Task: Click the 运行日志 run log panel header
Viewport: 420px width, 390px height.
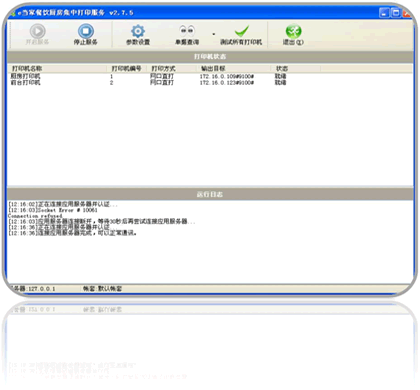Action: tap(210, 194)
